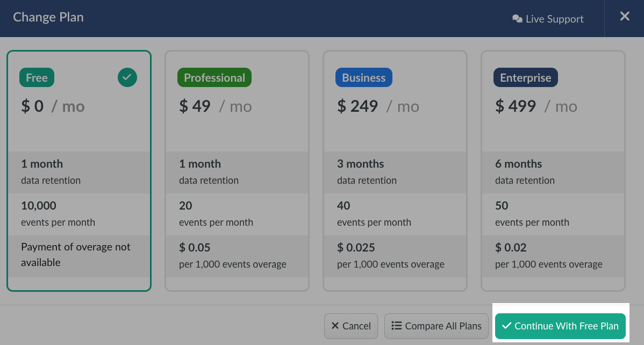Click '40' events per month value
This screenshot has height=345, width=644.
344,206
